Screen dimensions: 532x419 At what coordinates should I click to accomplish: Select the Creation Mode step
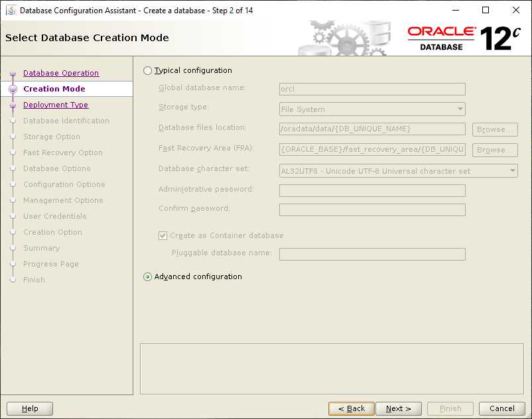(54, 89)
